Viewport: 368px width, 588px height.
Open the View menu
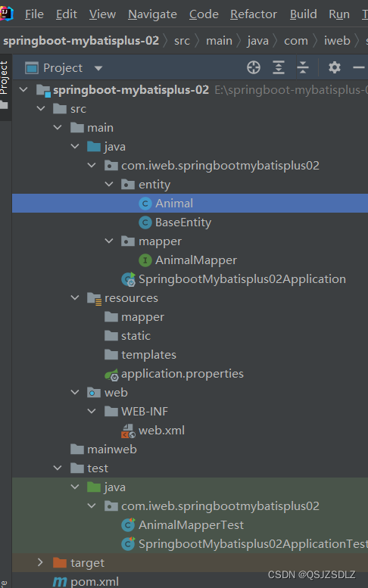pyautogui.click(x=102, y=14)
